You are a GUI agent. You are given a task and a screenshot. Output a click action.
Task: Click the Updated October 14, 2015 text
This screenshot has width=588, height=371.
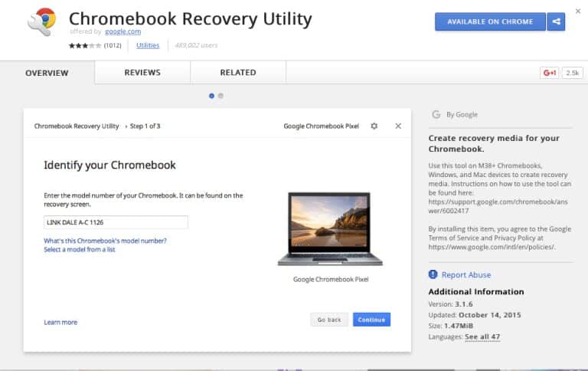475,315
